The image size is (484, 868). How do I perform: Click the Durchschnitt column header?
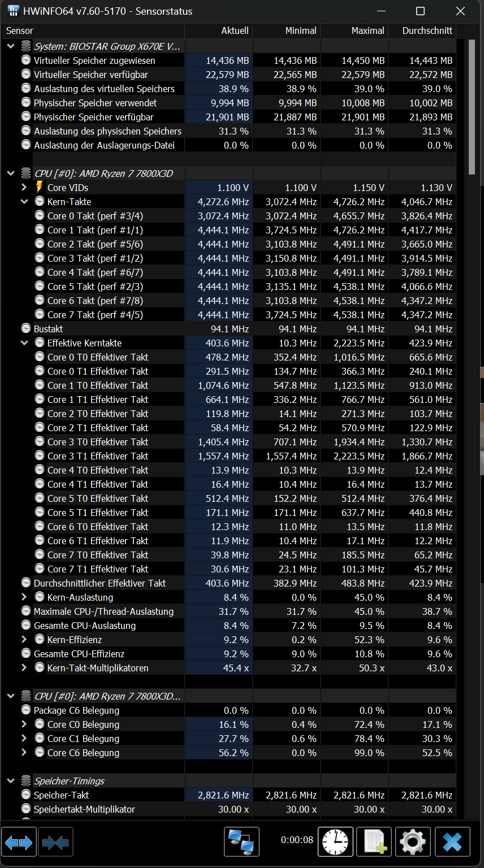pyautogui.click(x=422, y=31)
